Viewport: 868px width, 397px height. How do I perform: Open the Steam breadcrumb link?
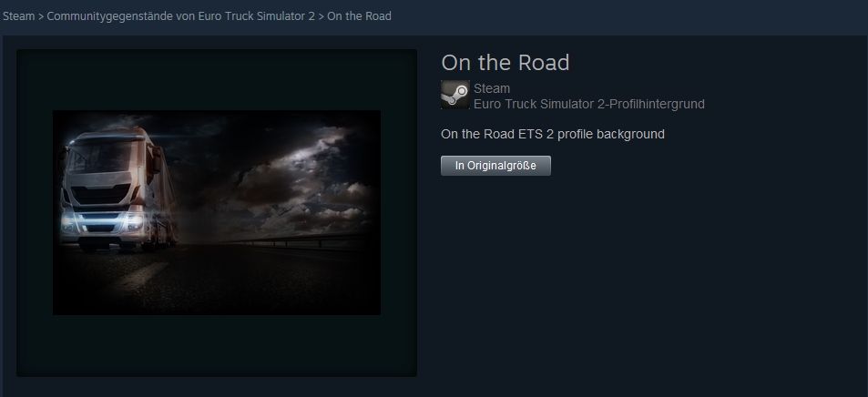(x=18, y=16)
